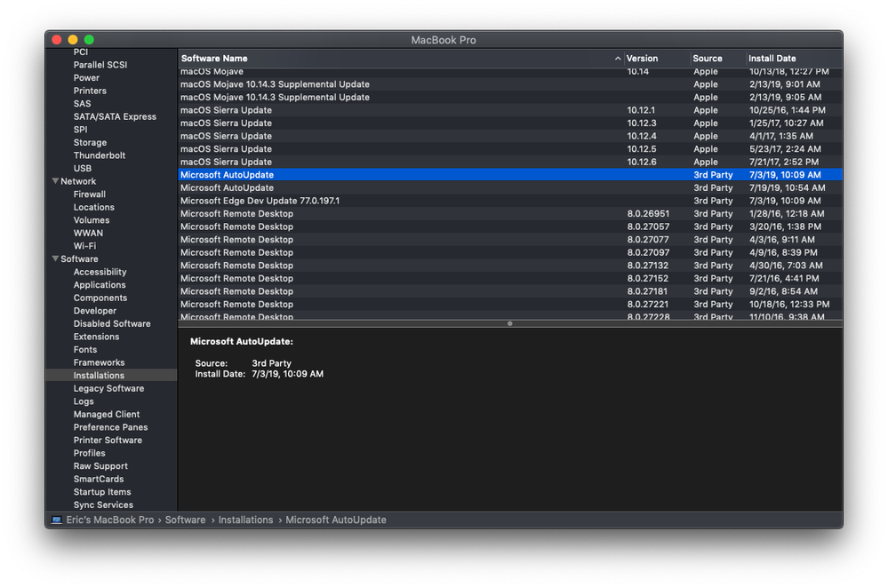Screen dimensions: 888x588
Task: Click the Software Name sort arrow
Action: (617, 59)
